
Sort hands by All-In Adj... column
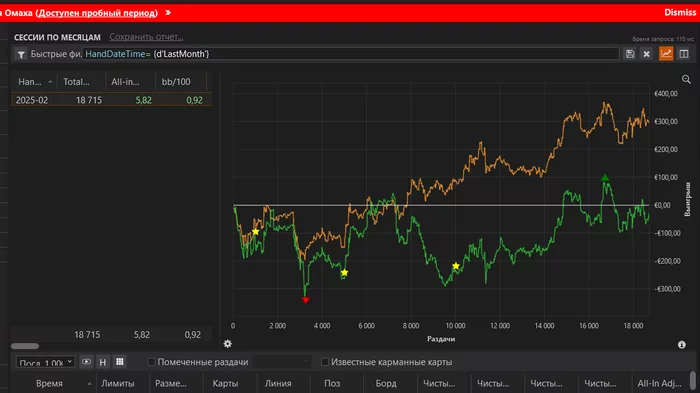(659, 384)
